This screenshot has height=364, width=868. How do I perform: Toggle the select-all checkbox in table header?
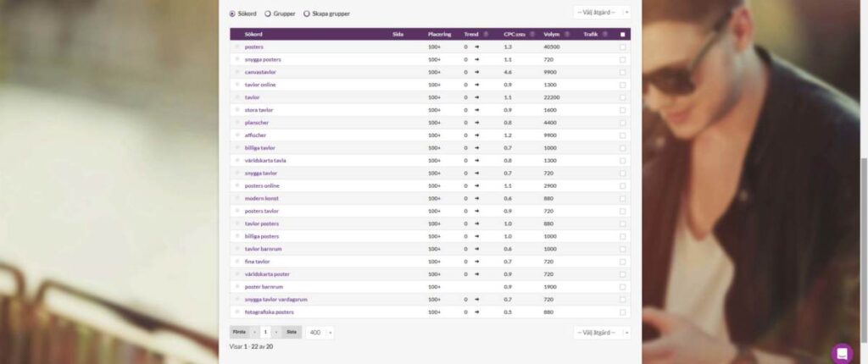click(x=623, y=35)
